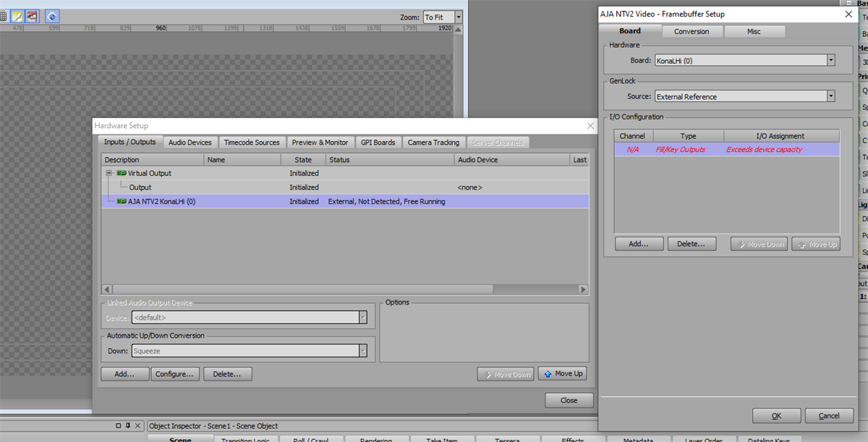The height and width of the screenshot is (442, 868).
Task: Open the Zoom 'To Fit' dropdown
Action: (x=442, y=17)
